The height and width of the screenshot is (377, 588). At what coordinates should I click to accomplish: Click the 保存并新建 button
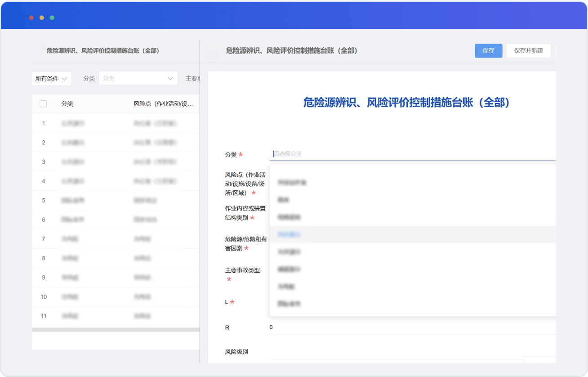pos(528,51)
